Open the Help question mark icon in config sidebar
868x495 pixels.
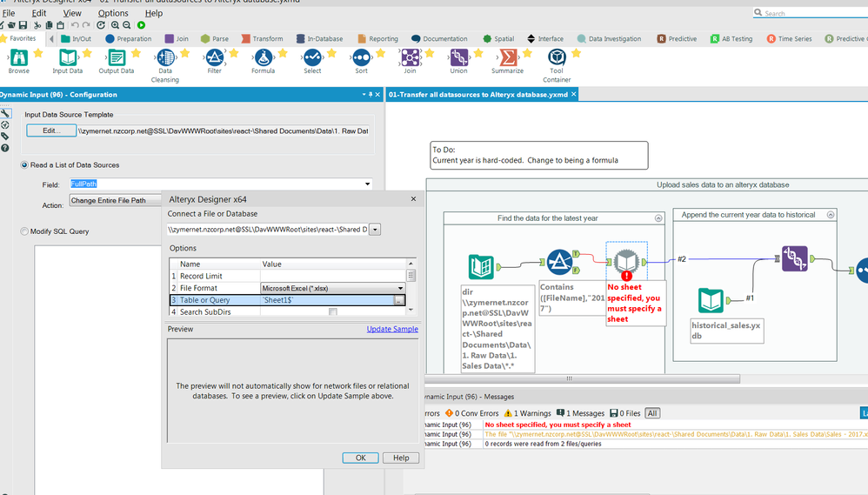[5, 148]
